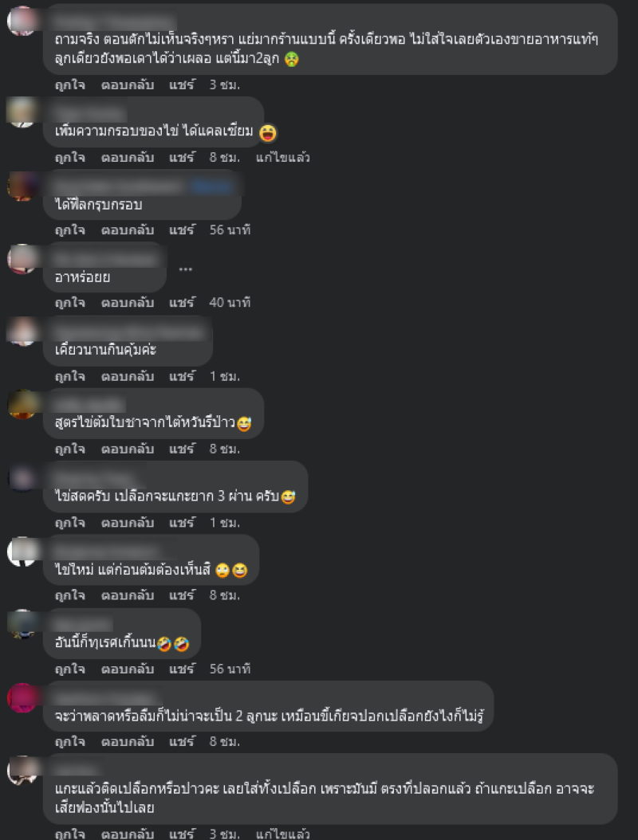Screen dimensions: 638x840
Task: Click ตอบกลับ under the 'ได้ฟีลกรุบกรอบ' comment
Action: pos(128,230)
